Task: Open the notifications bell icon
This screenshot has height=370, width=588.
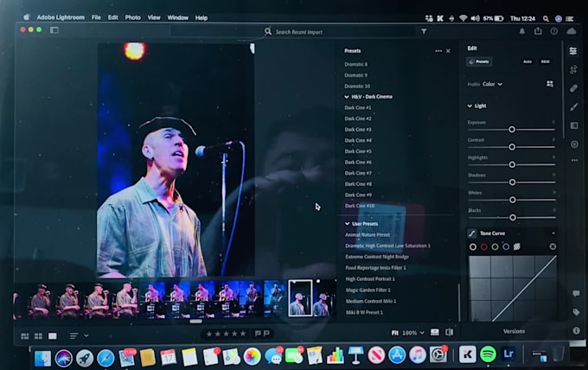Action: (x=522, y=31)
